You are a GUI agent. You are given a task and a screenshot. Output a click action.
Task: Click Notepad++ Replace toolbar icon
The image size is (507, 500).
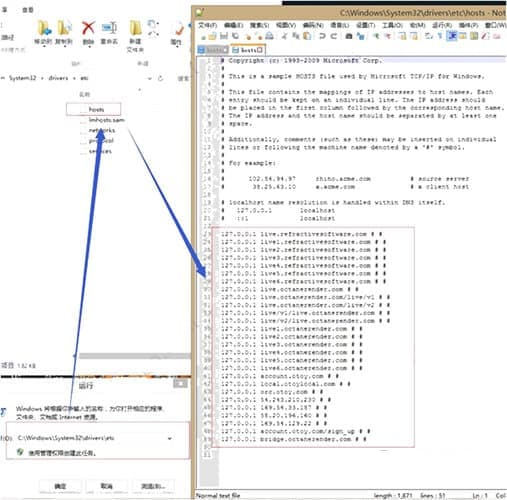[360, 36]
